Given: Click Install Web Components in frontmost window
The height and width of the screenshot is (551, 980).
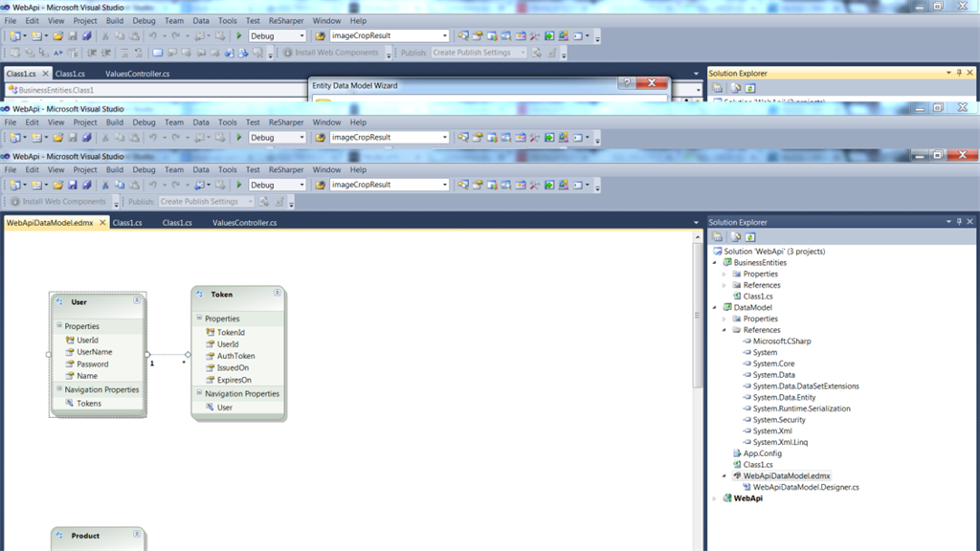Looking at the screenshot, I should [58, 202].
